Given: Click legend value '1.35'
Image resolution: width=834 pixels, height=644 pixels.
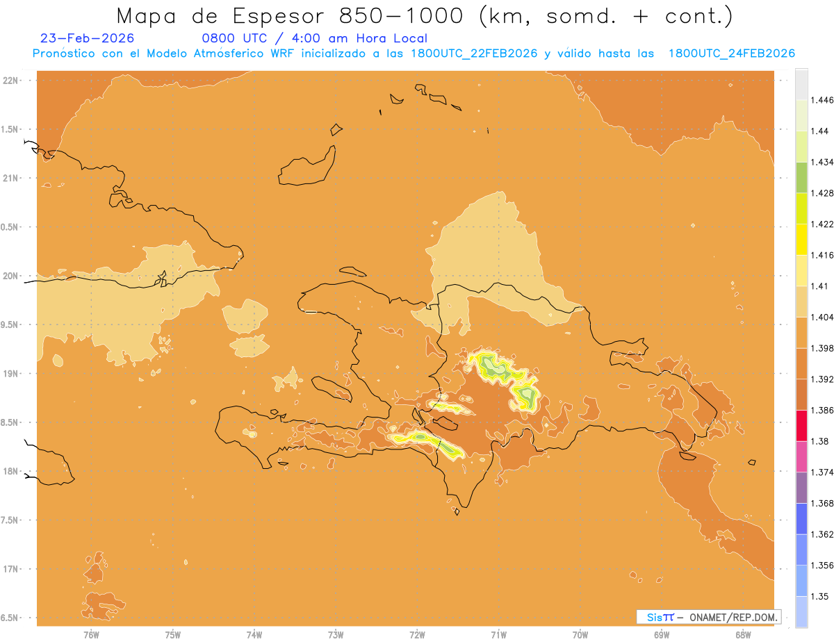Looking at the screenshot, I should click(x=819, y=596).
